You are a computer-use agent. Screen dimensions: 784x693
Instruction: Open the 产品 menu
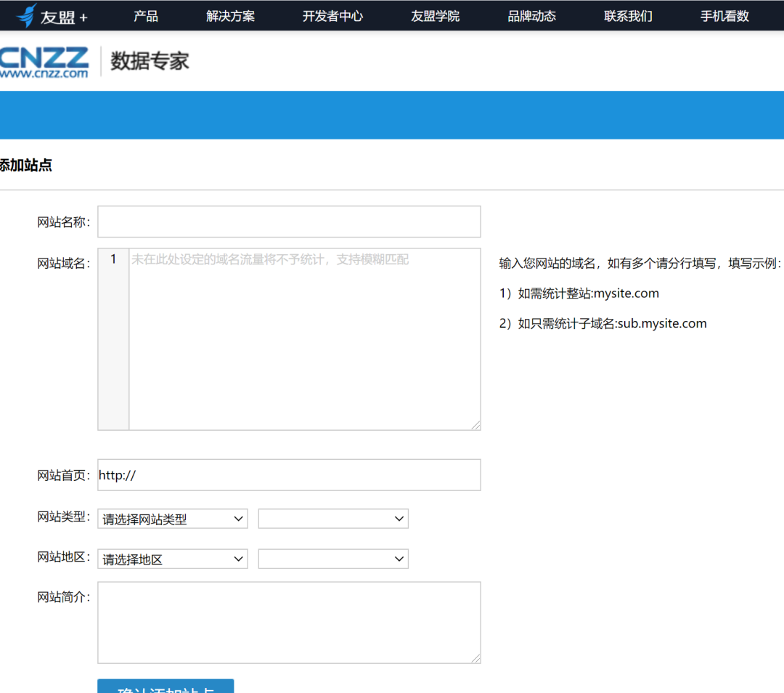pos(146,16)
